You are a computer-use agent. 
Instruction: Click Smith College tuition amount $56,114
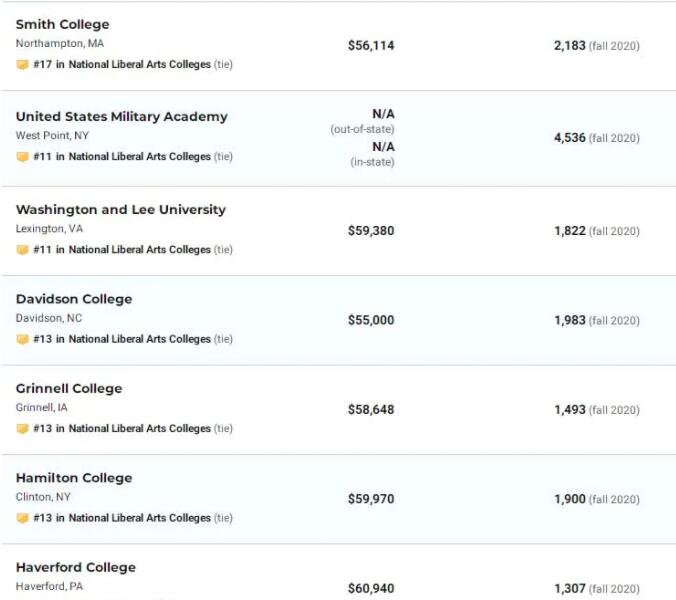[371, 46]
